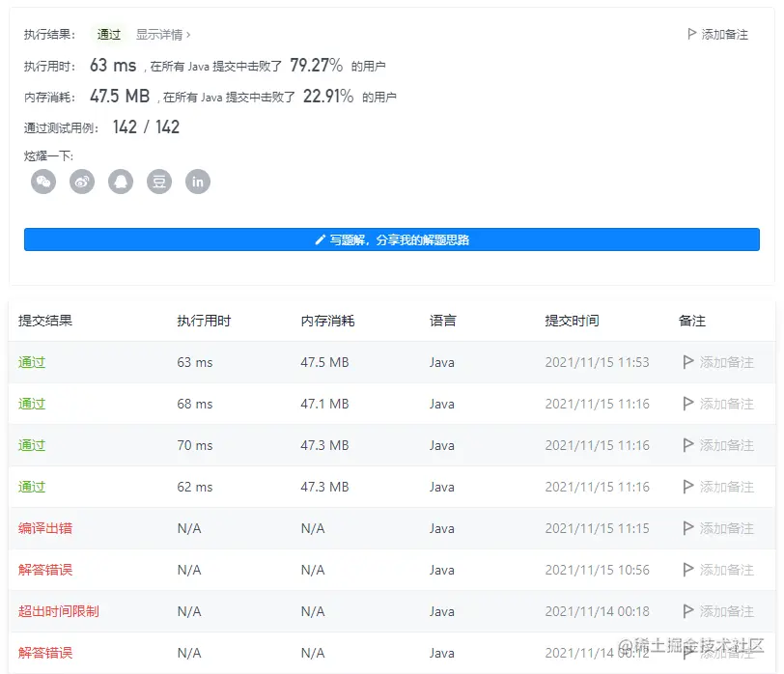Open the 通过 status badge in result summary
Screen dimensions: 784x674
pos(108,35)
